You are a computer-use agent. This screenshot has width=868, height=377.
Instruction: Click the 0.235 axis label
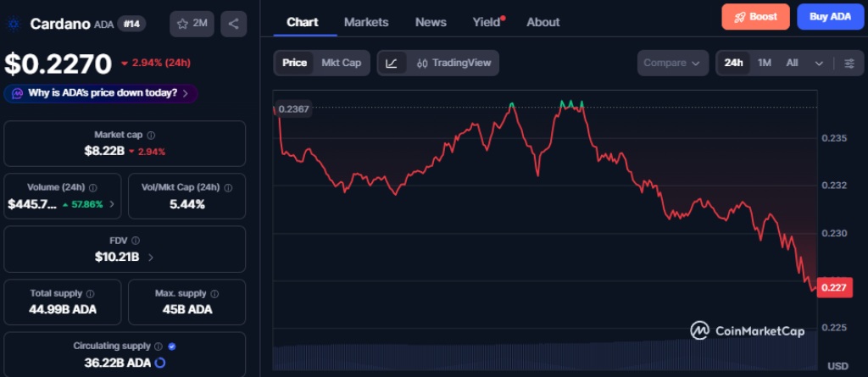[x=834, y=137]
